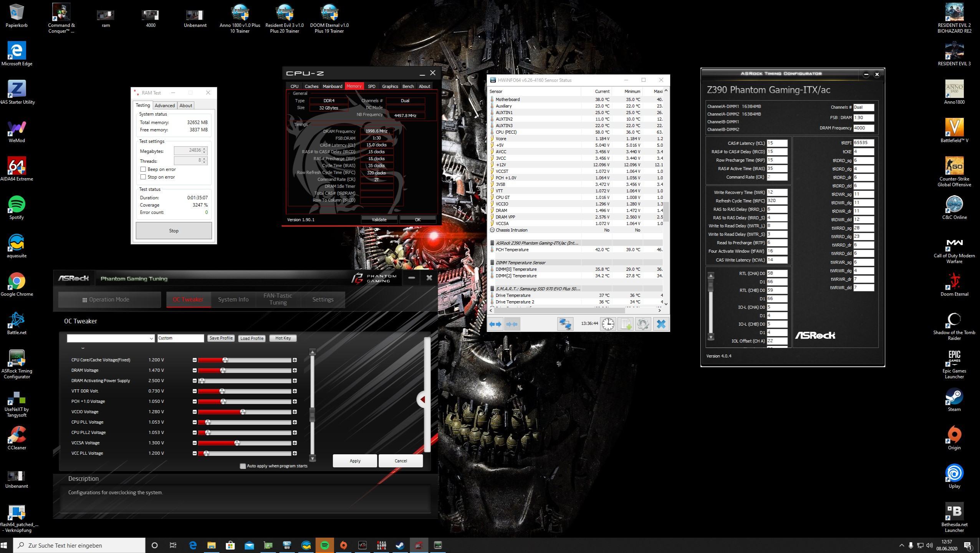Screen dimensions: 980x553
Task: Click the Custom profile name field
Action: pyautogui.click(x=180, y=338)
